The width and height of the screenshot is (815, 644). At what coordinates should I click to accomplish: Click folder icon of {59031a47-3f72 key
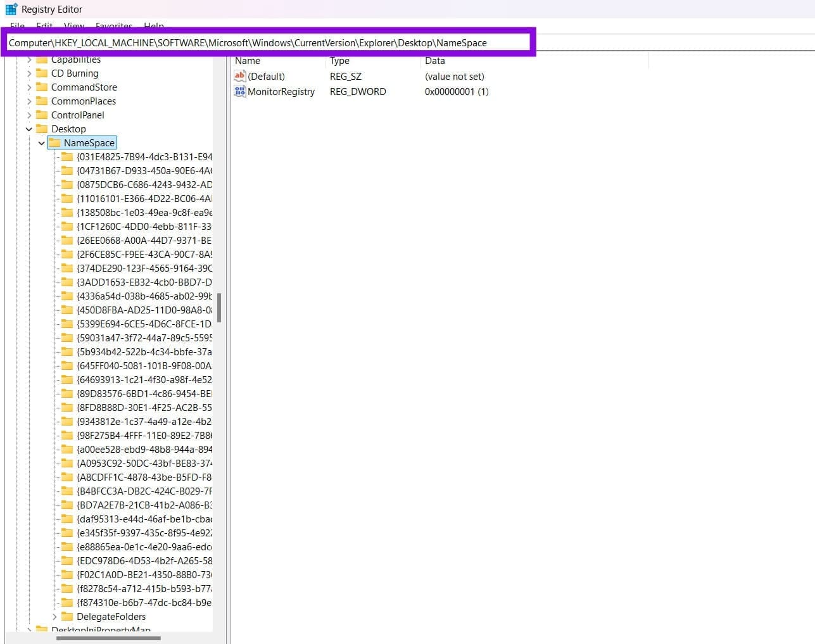[67, 338]
